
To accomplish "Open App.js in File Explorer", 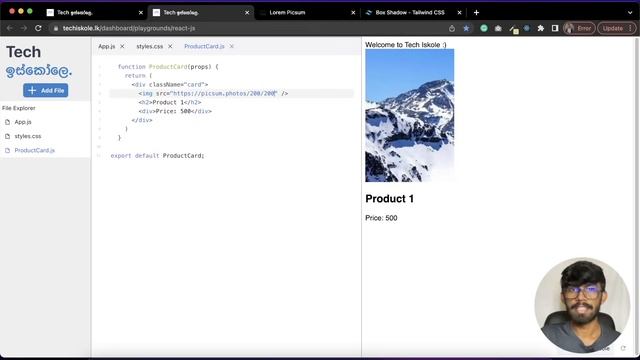I will point(23,122).
